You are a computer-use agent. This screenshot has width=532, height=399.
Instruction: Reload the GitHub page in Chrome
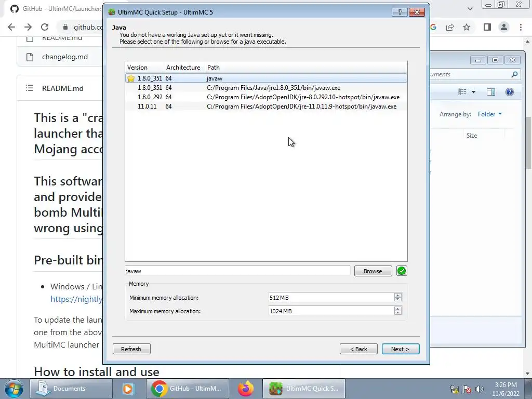point(45,27)
